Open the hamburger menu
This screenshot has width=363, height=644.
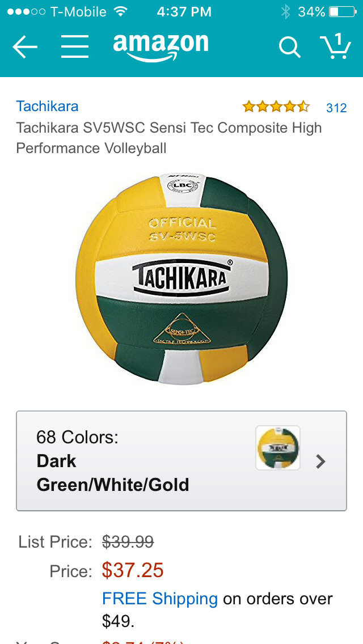coord(75,47)
